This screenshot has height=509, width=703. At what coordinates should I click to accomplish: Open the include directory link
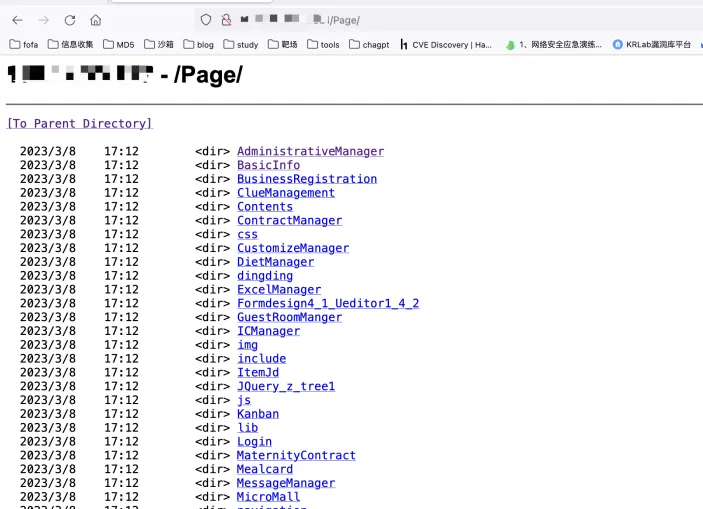pos(261,359)
